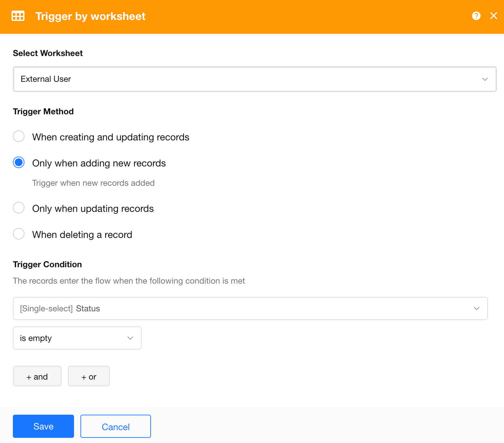Image resolution: width=504 pixels, height=443 pixels.
Task: Click chevron arrow in is empty selector
Action: click(130, 338)
